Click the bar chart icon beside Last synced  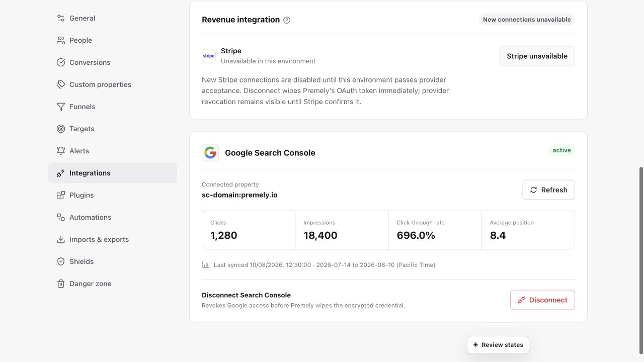pyautogui.click(x=206, y=264)
